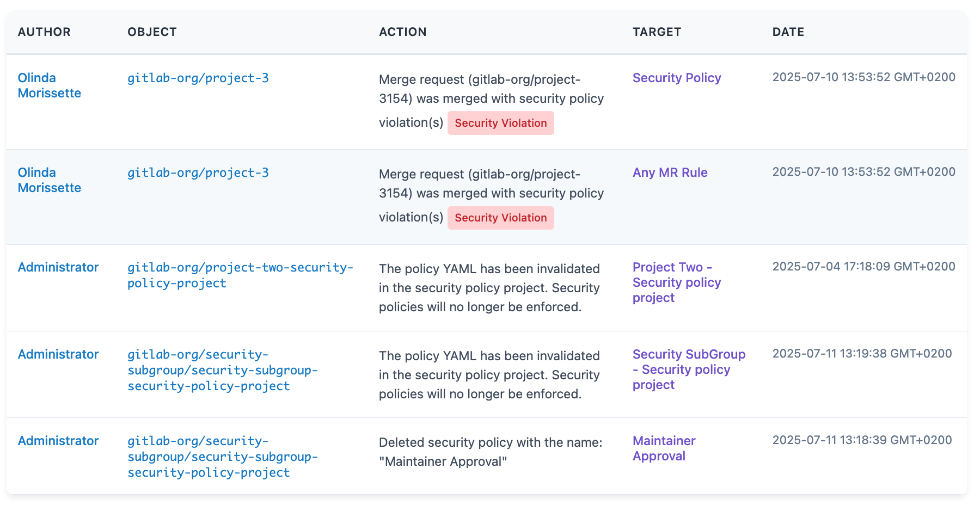The image size is (980, 505).
Task: Click the AUTHOR column header
Action: (x=44, y=32)
